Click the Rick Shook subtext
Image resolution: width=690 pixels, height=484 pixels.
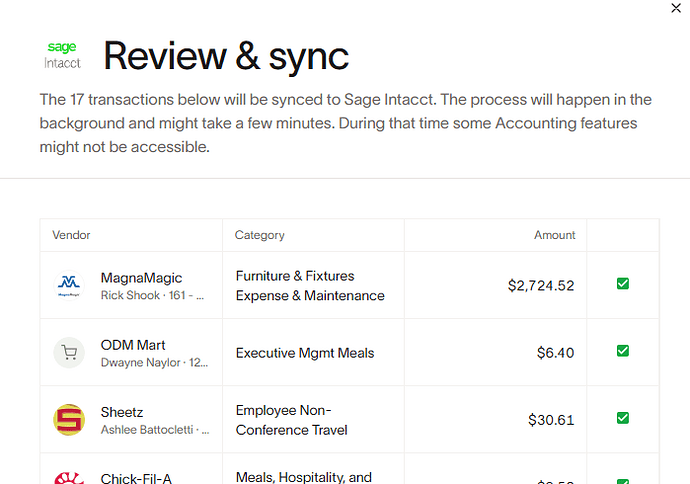click(x=152, y=295)
